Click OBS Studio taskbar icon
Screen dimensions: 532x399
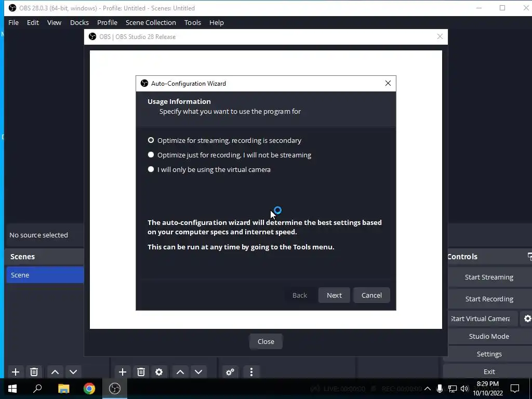[115, 389]
